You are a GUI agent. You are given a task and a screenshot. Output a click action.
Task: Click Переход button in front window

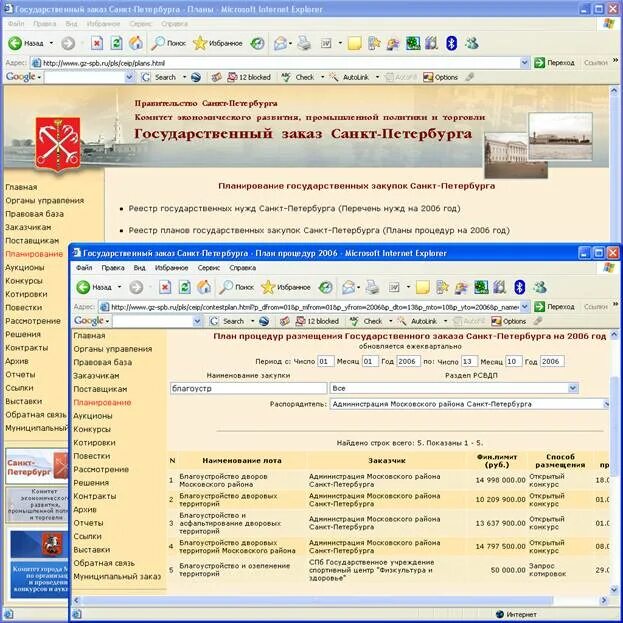pyautogui.click(x=555, y=307)
